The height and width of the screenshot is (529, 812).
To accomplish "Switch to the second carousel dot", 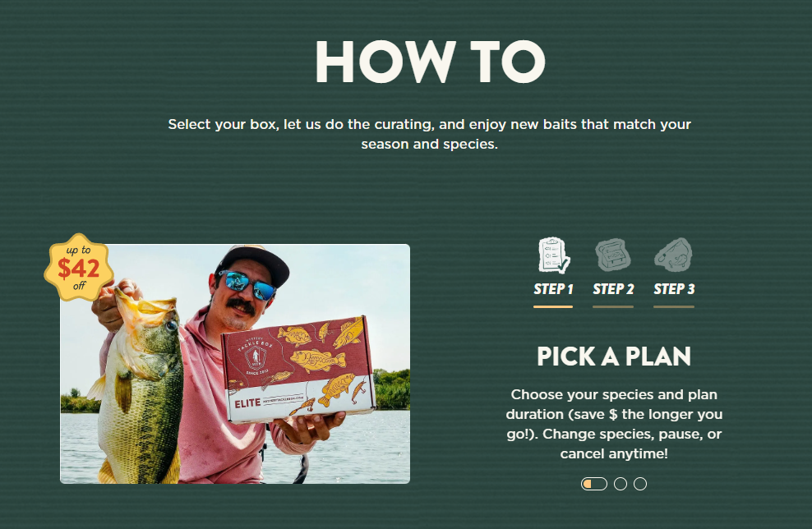I will 621,484.
